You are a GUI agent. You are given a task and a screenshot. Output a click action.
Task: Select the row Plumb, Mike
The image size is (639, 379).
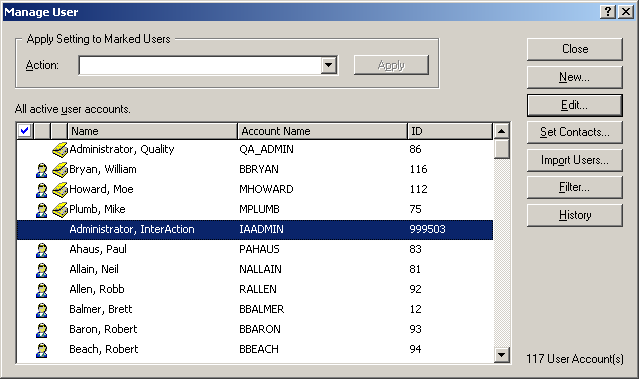coord(255,209)
